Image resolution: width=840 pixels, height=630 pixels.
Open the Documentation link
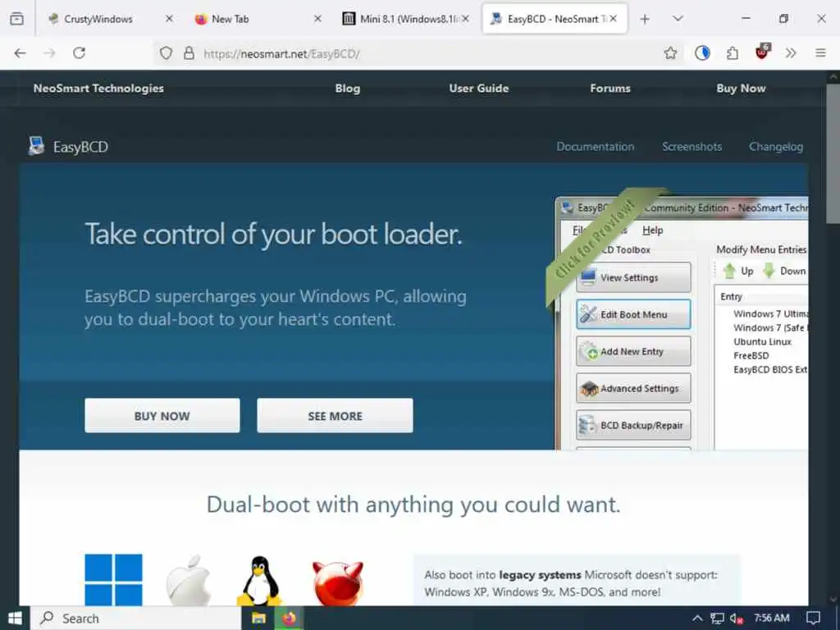(x=596, y=146)
